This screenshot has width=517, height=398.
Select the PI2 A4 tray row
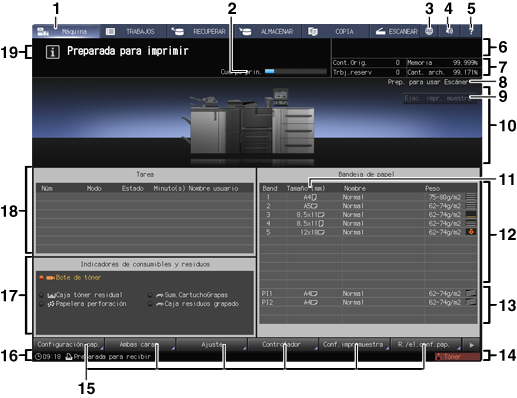368,302
